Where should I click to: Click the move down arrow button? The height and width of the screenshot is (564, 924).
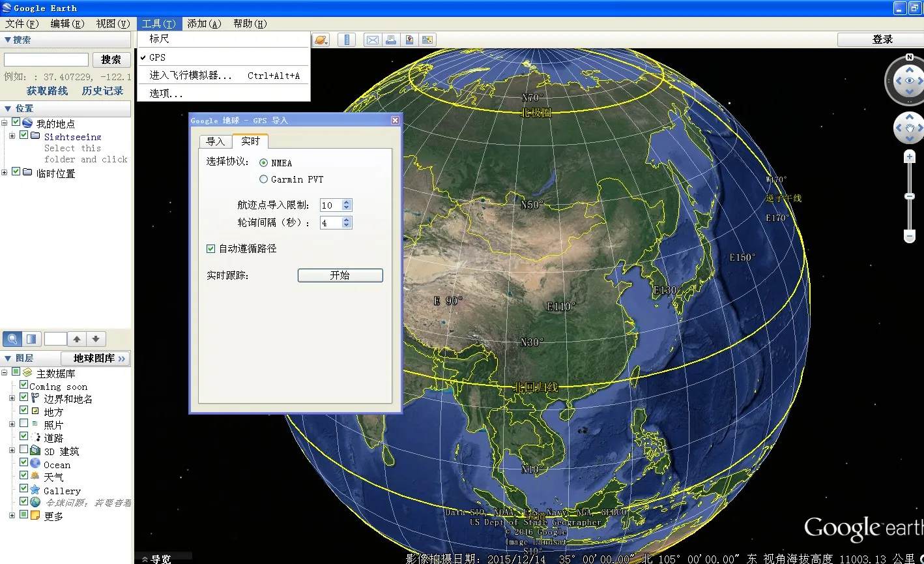(96, 339)
